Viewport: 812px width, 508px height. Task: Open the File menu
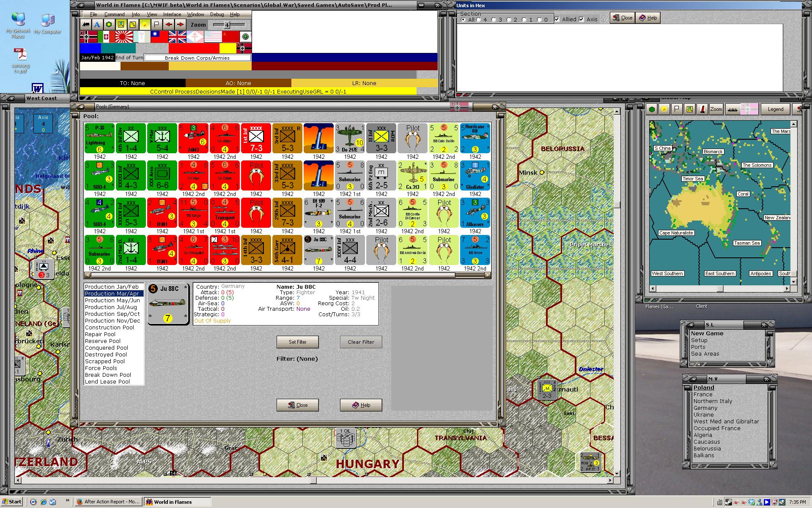tap(93, 14)
